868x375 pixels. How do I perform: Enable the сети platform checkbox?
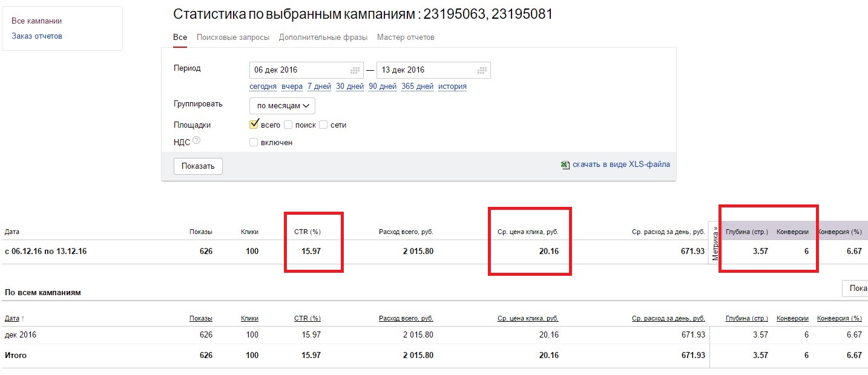pos(323,125)
